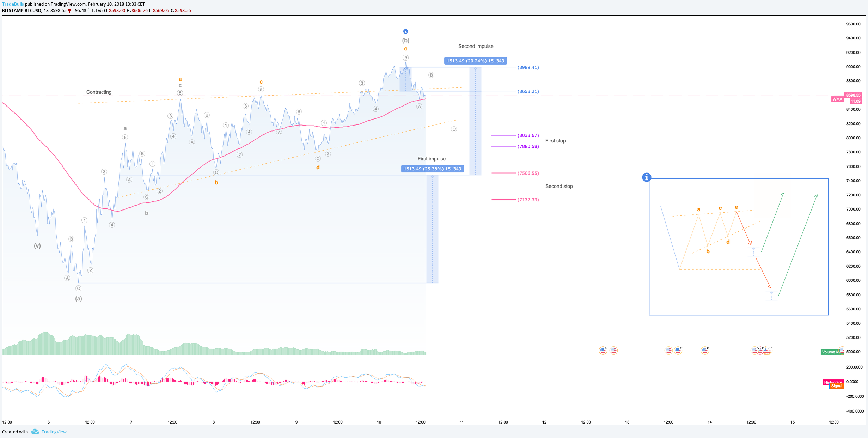Click the Histogram indicator label
The width and height of the screenshot is (868, 438).
[833, 382]
